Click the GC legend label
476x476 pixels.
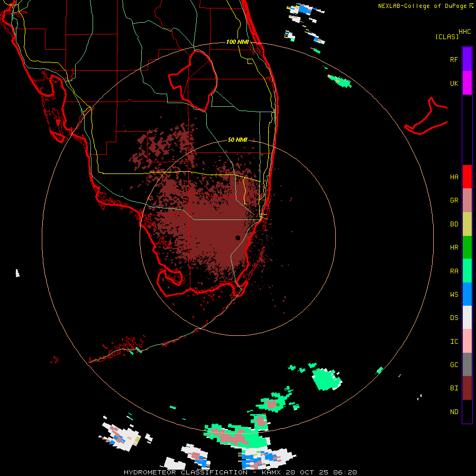pyautogui.click(x=454, y=365)
